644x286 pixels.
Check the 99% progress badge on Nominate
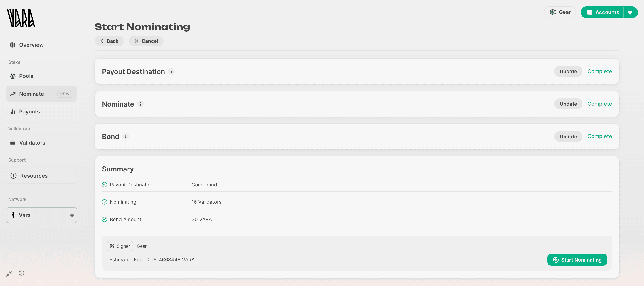[64, 94]
